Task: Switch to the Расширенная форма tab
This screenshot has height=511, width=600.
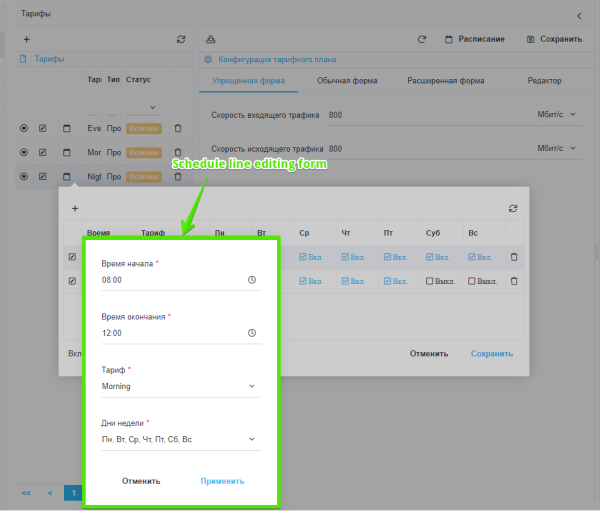Action: pyautogui.click(x=444, y=81)
